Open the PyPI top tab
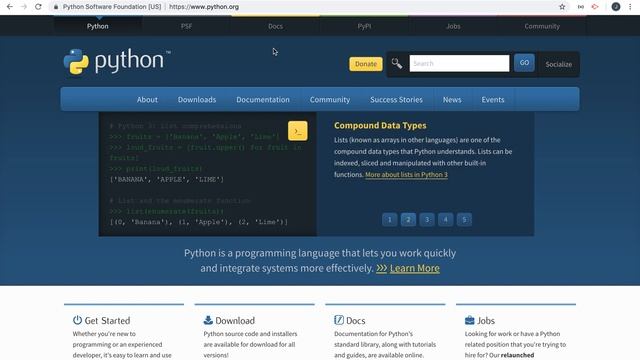 pos(364,26)
